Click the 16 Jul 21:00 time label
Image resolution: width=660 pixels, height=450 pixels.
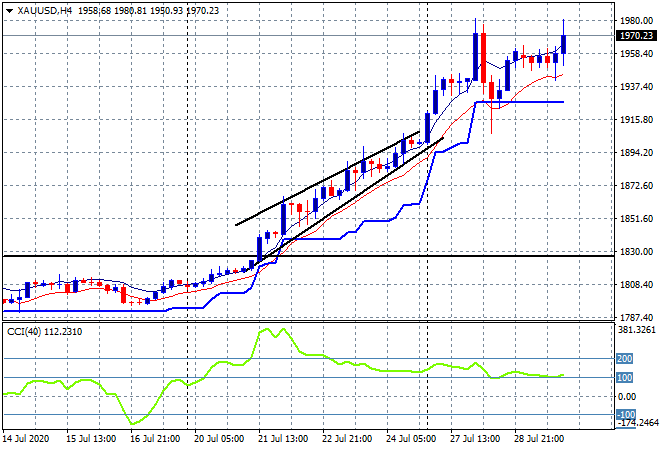155,439
